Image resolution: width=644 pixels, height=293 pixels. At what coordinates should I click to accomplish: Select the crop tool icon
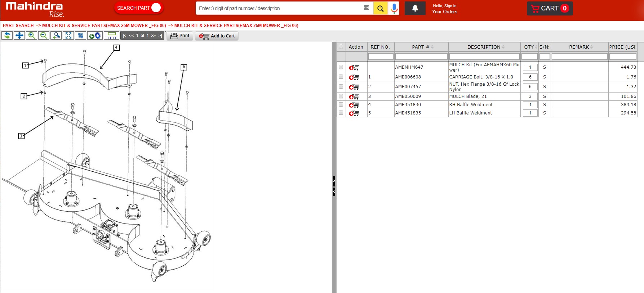pyautogui.click(x=81, y=36)
